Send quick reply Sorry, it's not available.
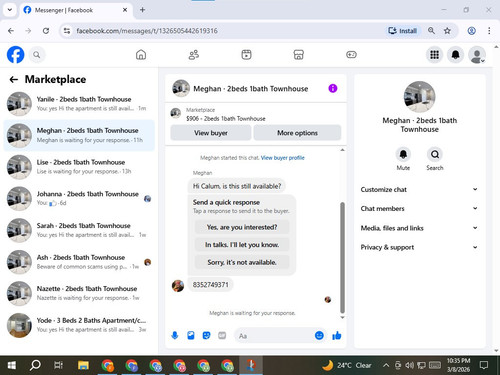This screenshot has width=500, height=375. click(242, 262)
